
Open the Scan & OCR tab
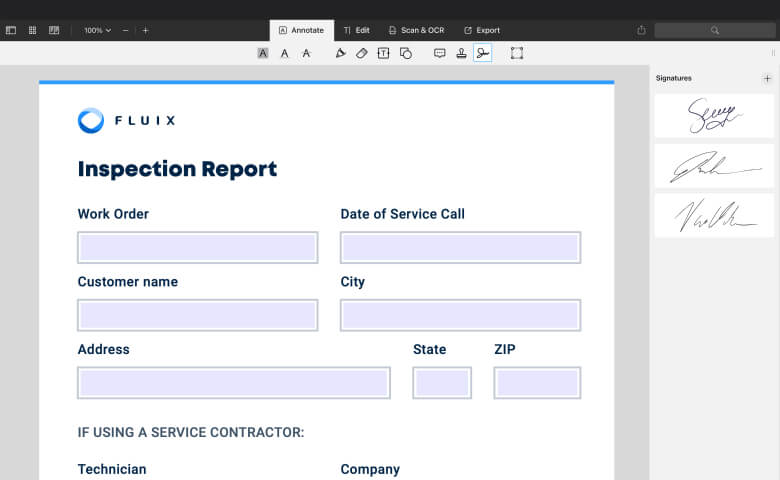click(x=416, y=30)
